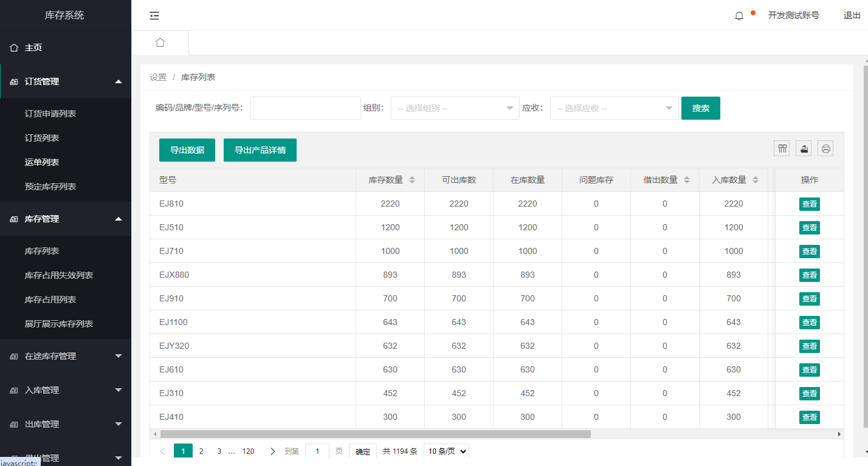Click 查看 for model EJ710
Image resolution: width=868 pixels, height=466 pixels.
tap(810, 252)
